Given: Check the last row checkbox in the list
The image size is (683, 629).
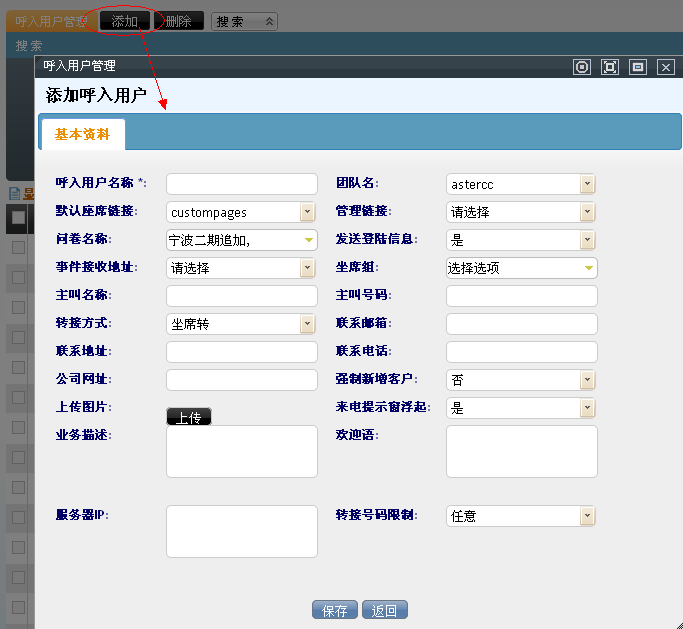Looking at the screenshot, I should click(x=18, y=607).
